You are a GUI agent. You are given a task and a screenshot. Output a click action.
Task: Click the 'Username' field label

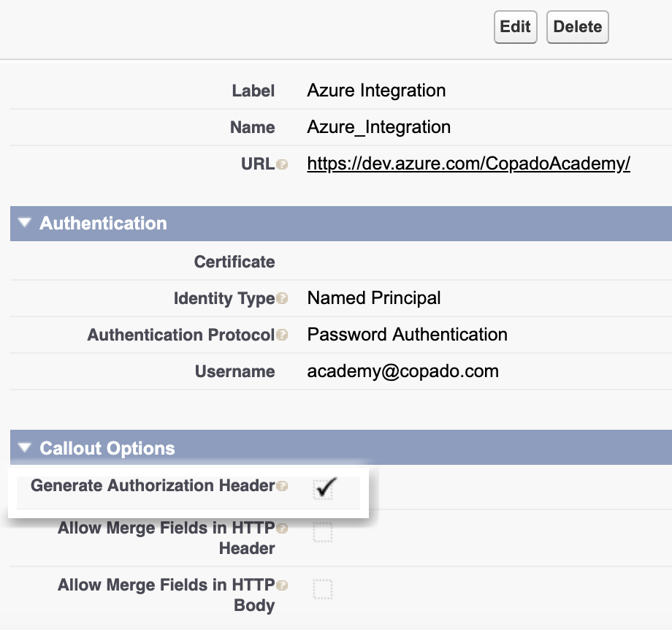pos(235,371)
